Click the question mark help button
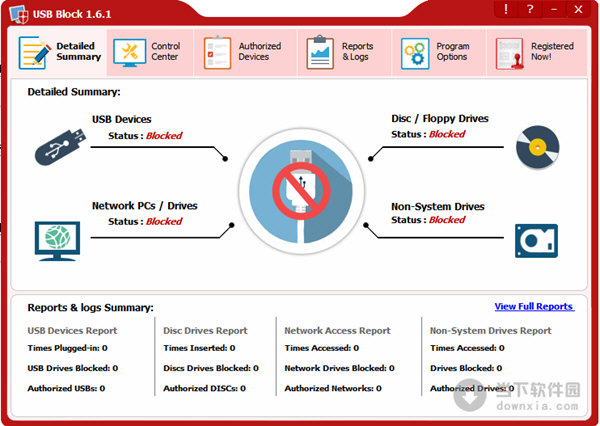 point(530,9)
